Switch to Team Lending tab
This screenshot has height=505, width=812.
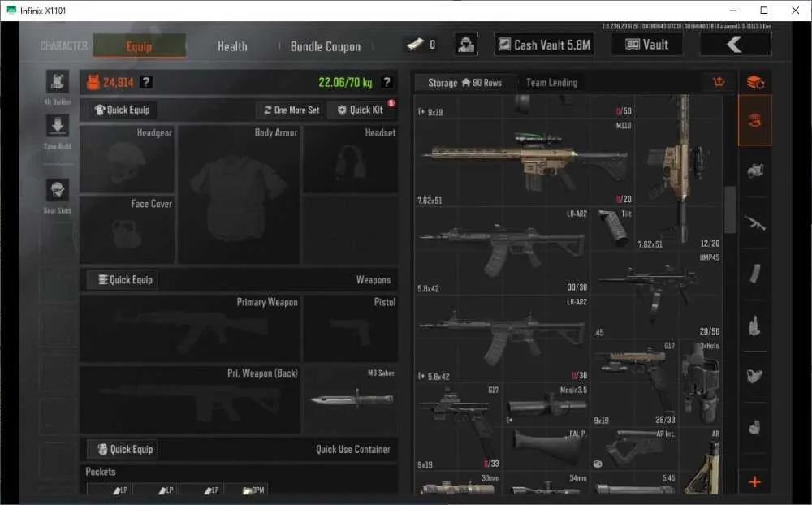point(551,83)
